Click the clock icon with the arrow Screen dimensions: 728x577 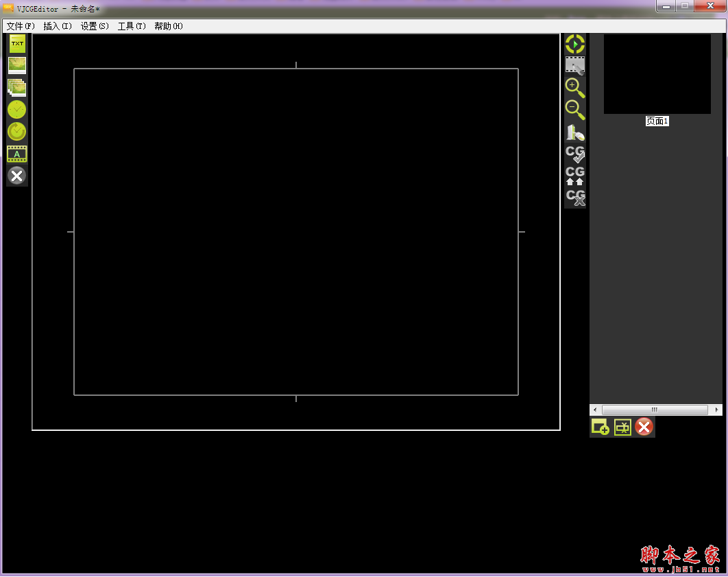point(17,132)
